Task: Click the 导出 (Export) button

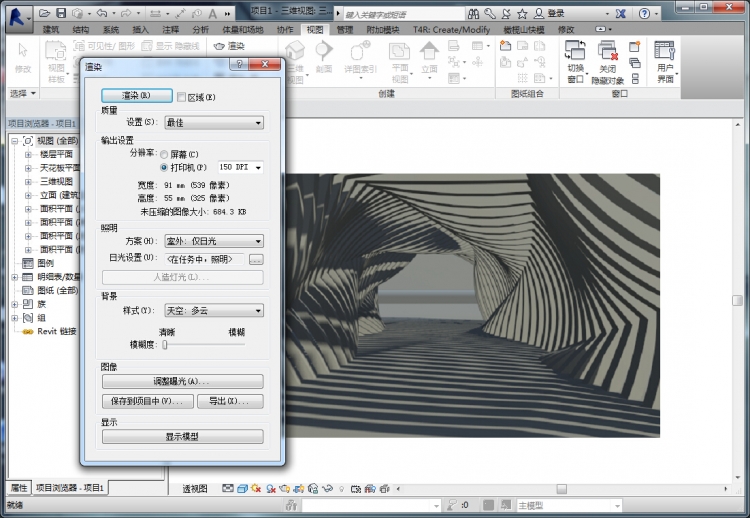Action: click(229, 401)
